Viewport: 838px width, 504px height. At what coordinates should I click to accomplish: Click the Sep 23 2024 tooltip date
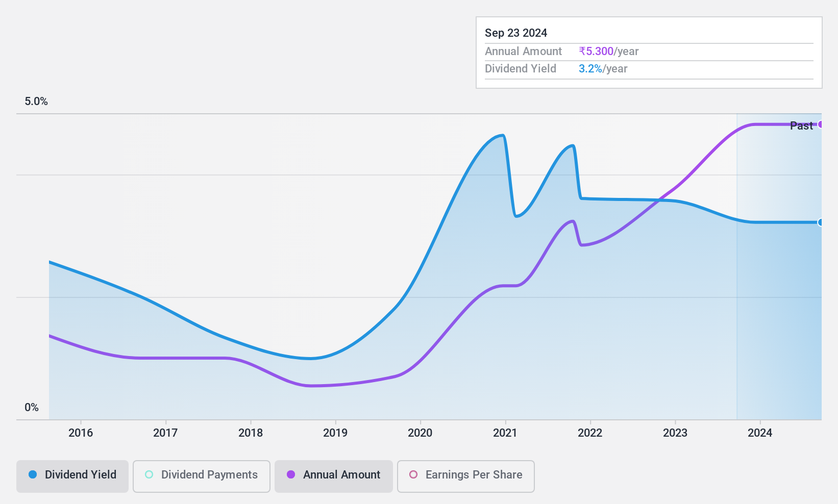tap(516, 33)
